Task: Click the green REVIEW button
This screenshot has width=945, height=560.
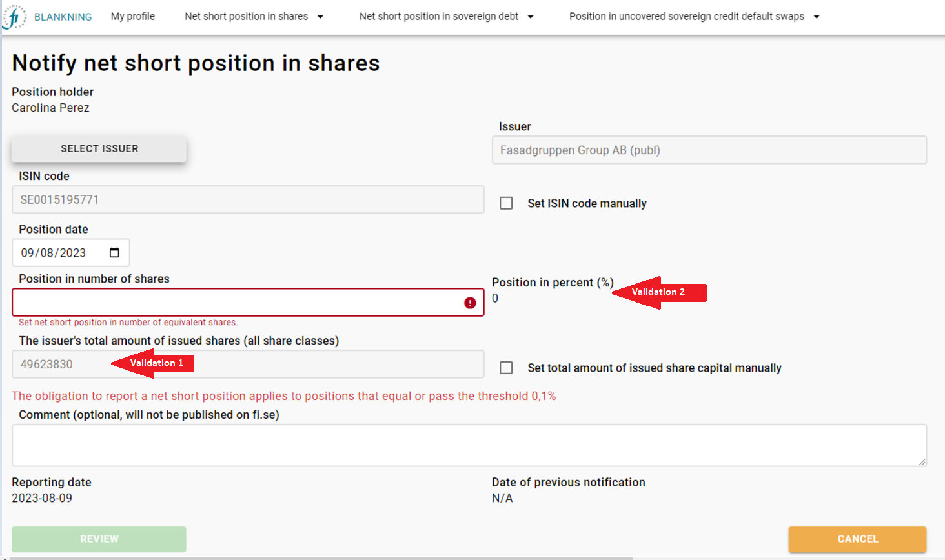Action: pyautogui.click(x=99, y=539)
